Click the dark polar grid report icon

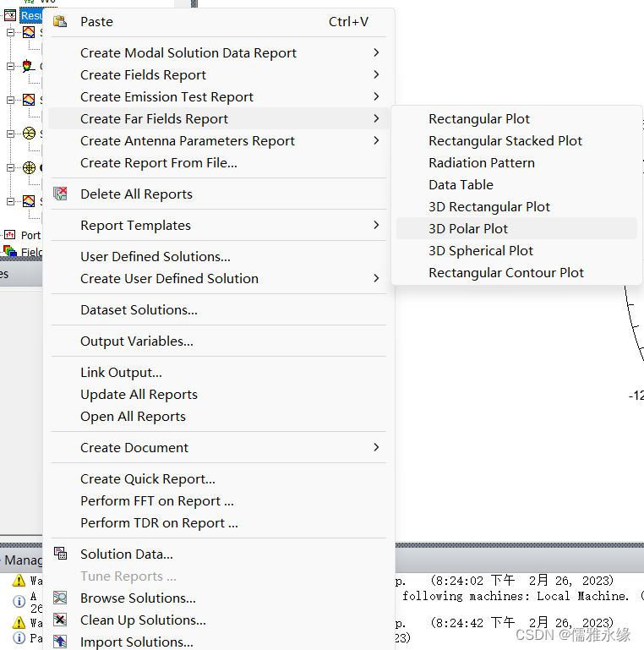[29, 167]
